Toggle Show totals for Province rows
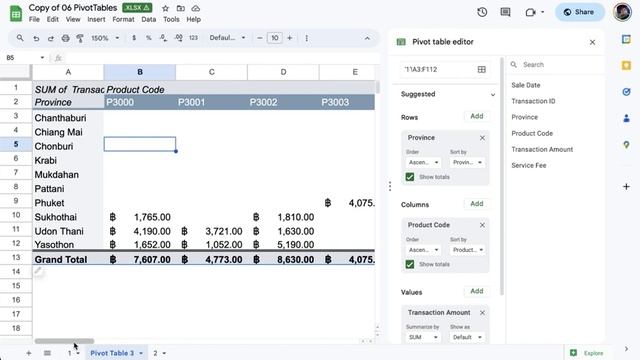The width and height of the screenshot is (640, 360). click(410, 177)
